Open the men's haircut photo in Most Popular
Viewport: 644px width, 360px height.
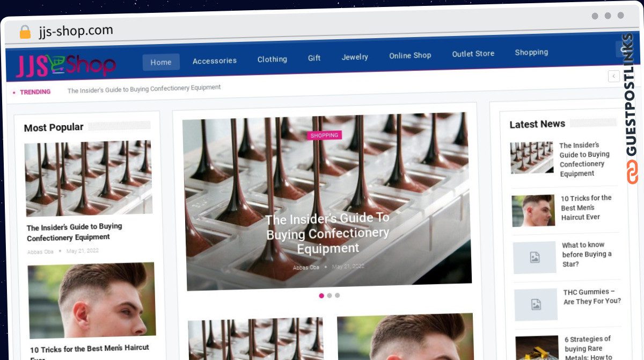pyautogui.click(x=92, y=300)
